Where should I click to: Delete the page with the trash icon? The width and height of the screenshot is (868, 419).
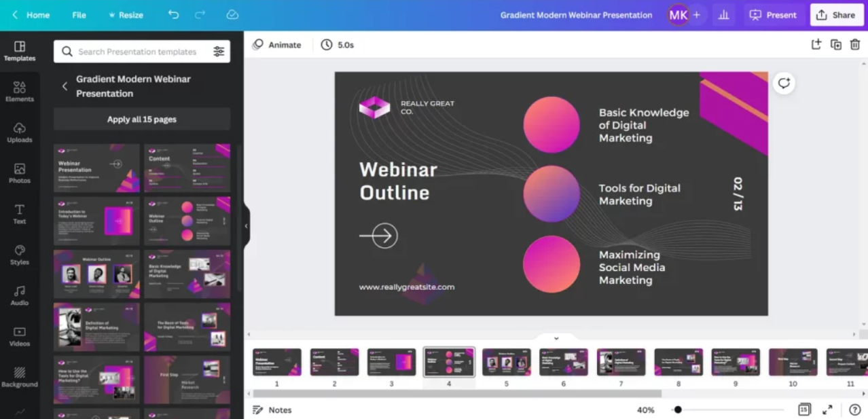[855, 45]
